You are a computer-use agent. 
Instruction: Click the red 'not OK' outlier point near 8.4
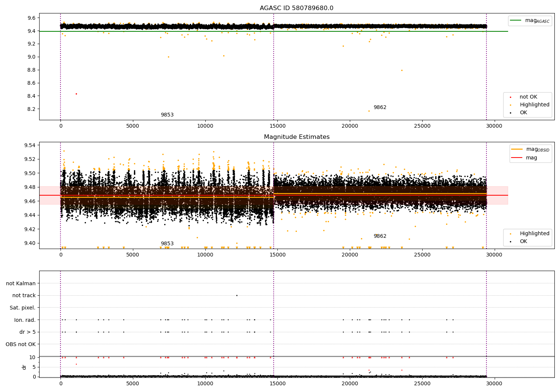(x=76, y=94)
